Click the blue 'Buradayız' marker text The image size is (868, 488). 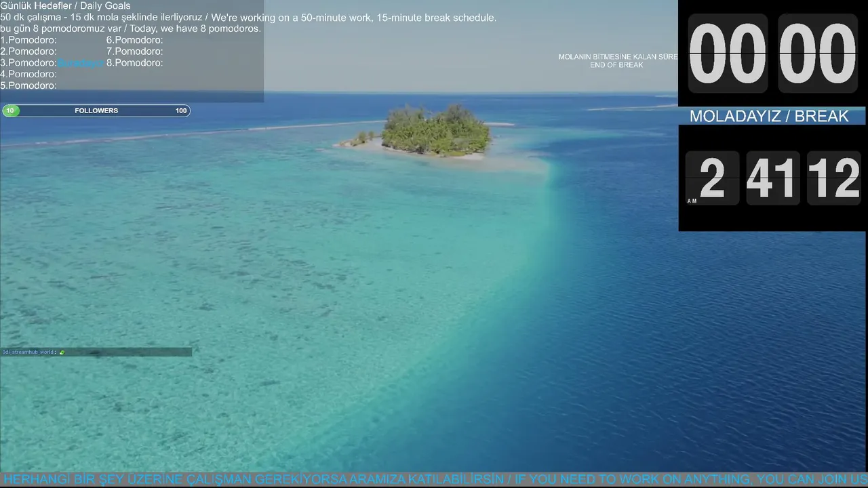[81, 63]
